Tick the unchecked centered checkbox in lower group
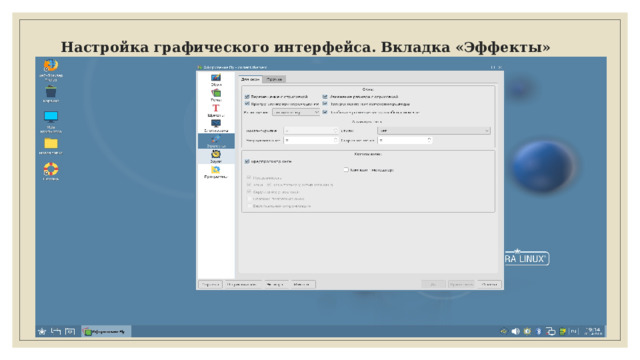Image resolution: width=640 pixels, height=360 pixels. 346,170
